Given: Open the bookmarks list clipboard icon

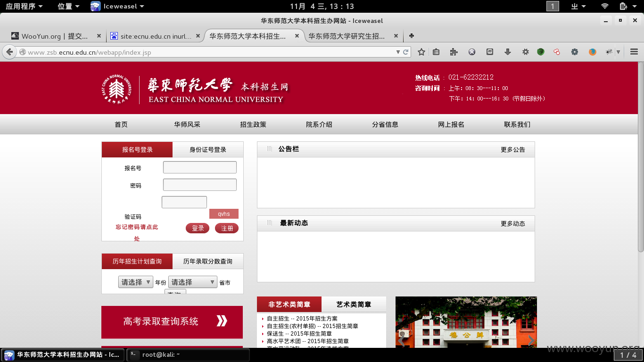Looking at the screenshot, I should 436,52.
